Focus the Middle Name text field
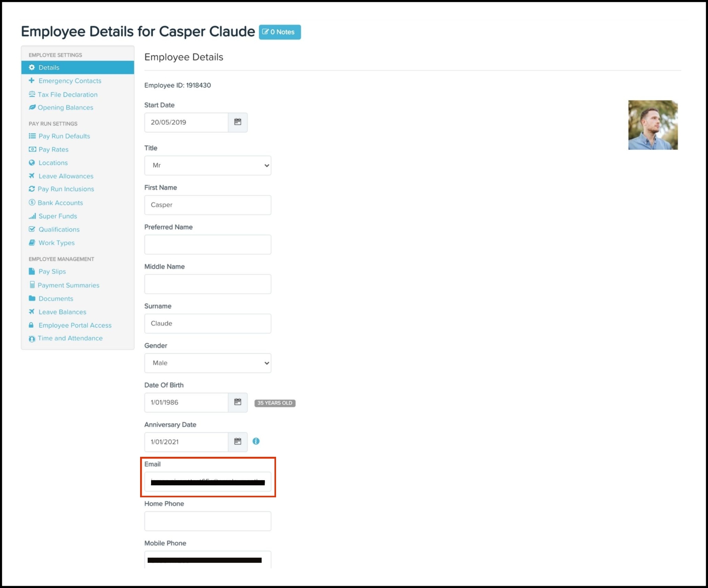This screenshot has height=588, width=708. pyautogui.click(x=207, y=284)
